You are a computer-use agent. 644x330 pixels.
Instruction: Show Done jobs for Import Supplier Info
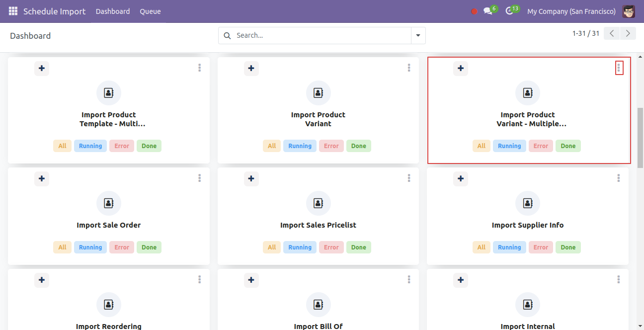pos(568,247)
